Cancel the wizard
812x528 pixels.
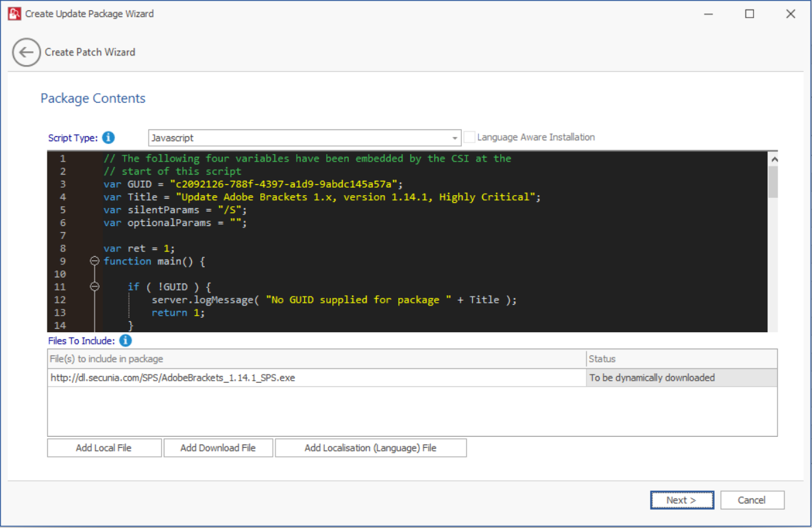[752, 500]
